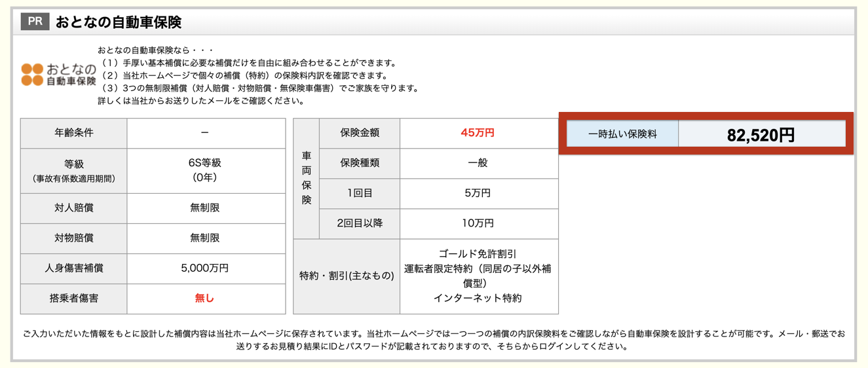Viewport: 868px width, 368px height.
Task: Click the 特約・割引(主なもの) label cell
Action: tap(347, 276)
